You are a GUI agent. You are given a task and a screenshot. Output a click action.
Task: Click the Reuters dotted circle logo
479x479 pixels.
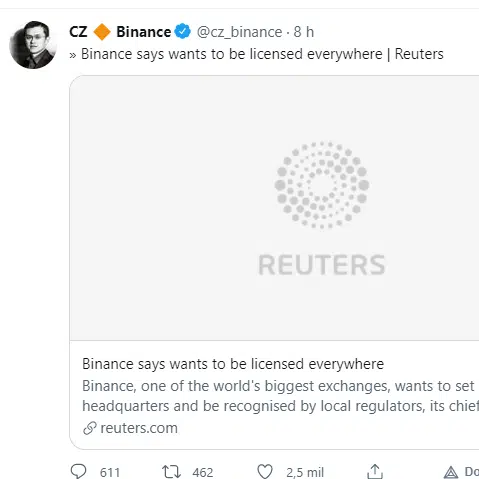(x=322, y=185)
